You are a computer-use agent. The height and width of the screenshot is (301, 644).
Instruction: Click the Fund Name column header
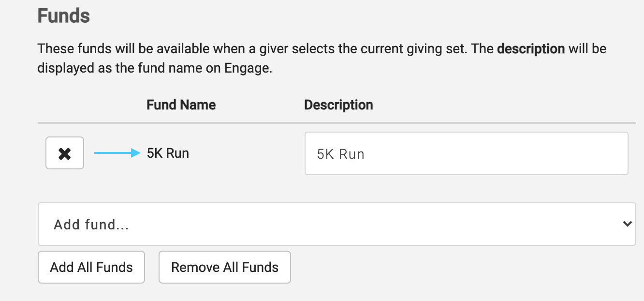click(181, 105)
